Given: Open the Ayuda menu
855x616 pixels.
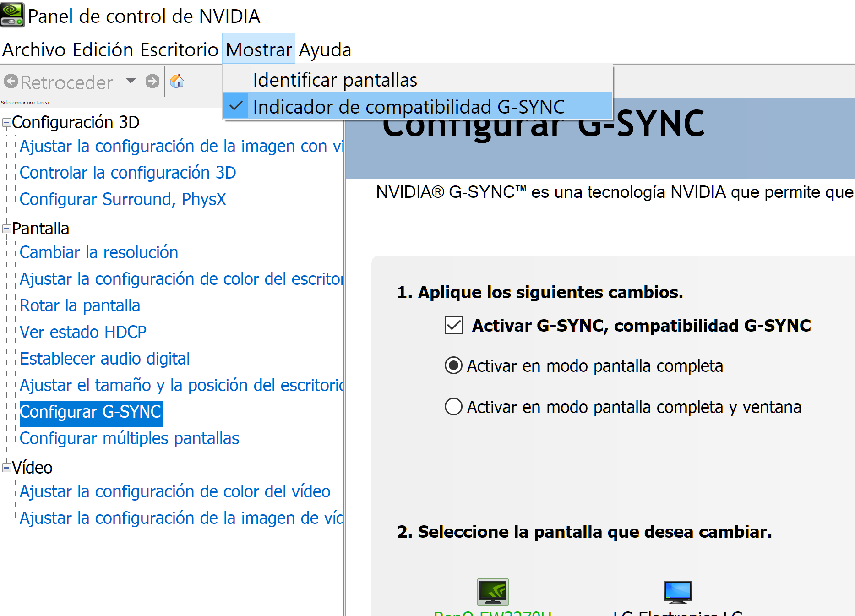Looking at the screenshot, I should (325, 49).
